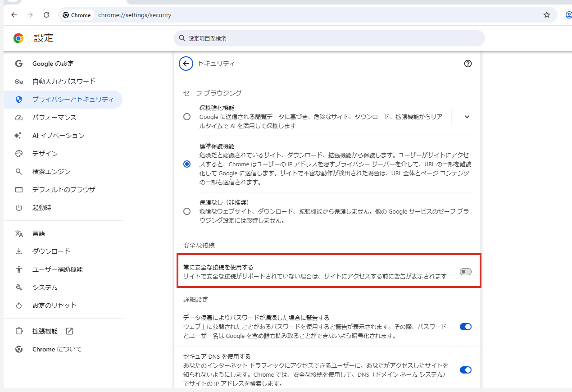The height and width of the screenshot is (392, 572).
Task: Click the browser forward arrow
Action: (30, 15)
